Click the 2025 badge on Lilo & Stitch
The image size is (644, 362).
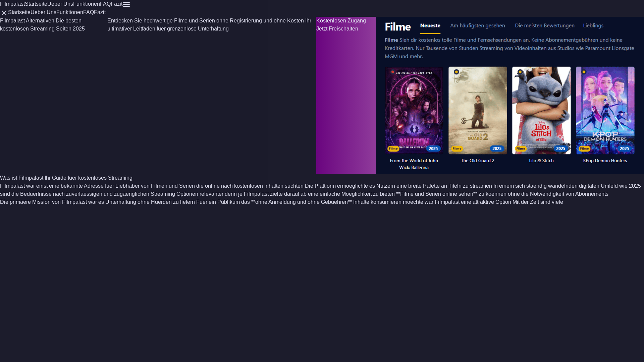coord(561,148)
